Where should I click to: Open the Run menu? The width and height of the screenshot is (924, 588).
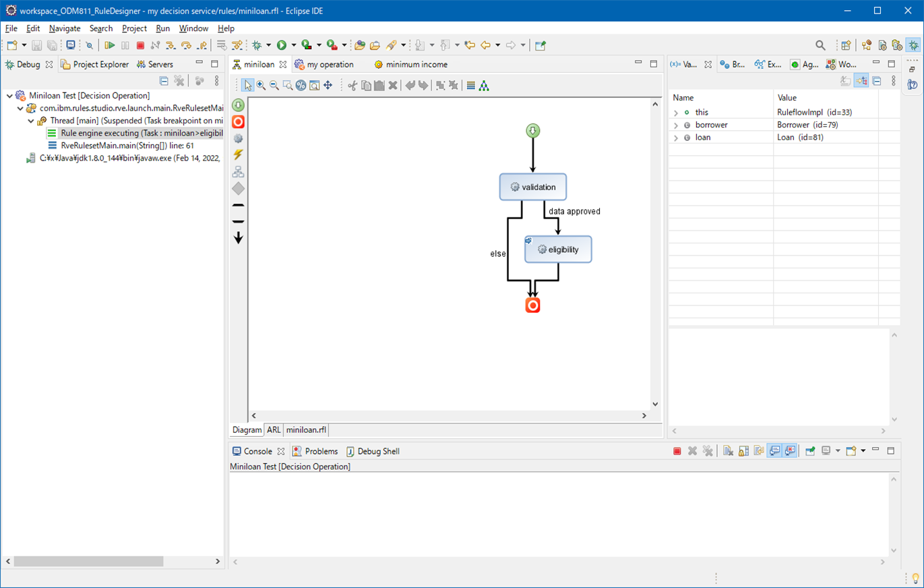pos(162,28)
